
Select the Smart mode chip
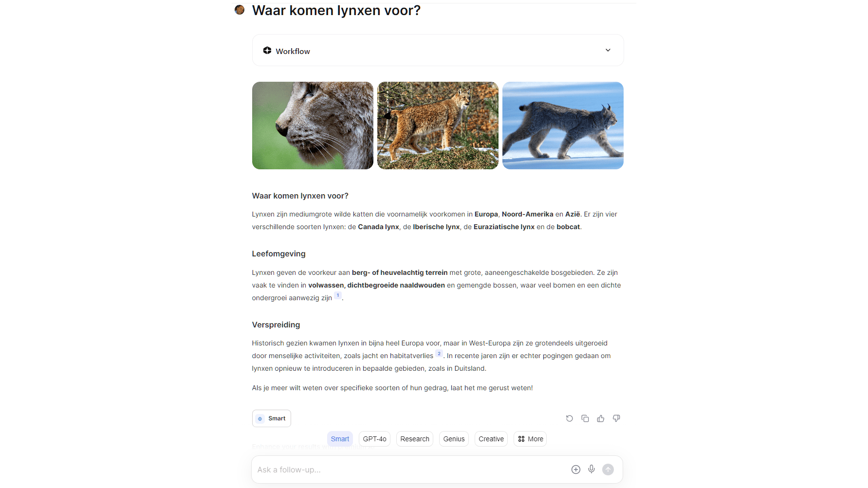(x=340, y=439)
